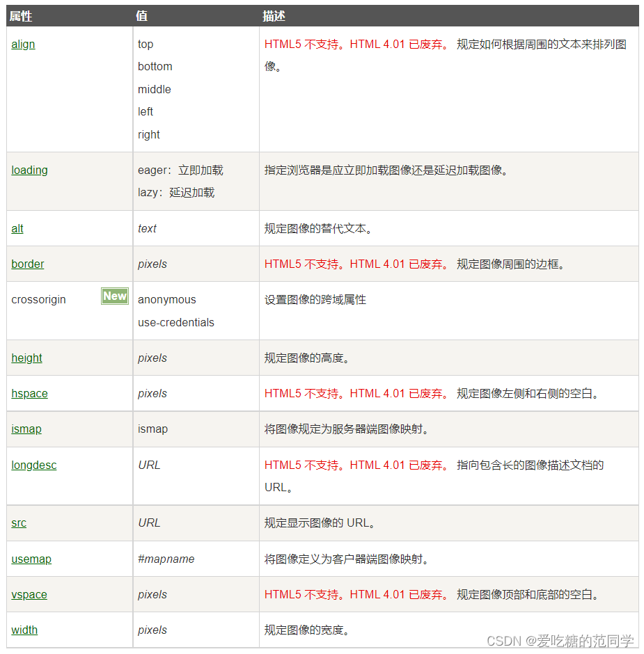Click the 值 column header

pos(141,16)
